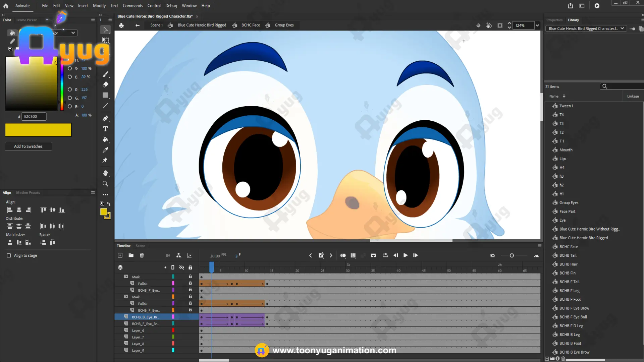Pick the Eraser tool
This screenshot has height=362, width=644.
(105, 84)
